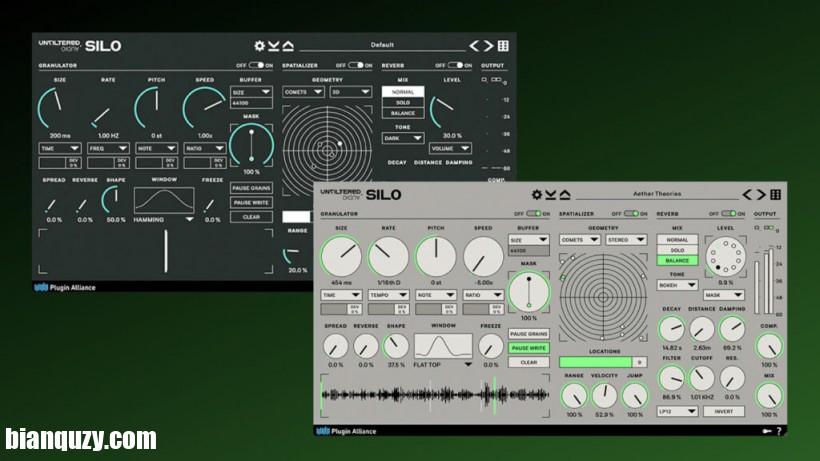Click the green LOCATIONS slider in light window

tap(603, 362)
